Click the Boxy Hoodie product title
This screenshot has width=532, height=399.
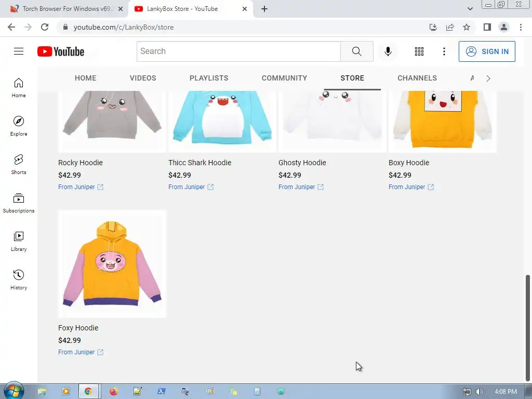[409, 163]
